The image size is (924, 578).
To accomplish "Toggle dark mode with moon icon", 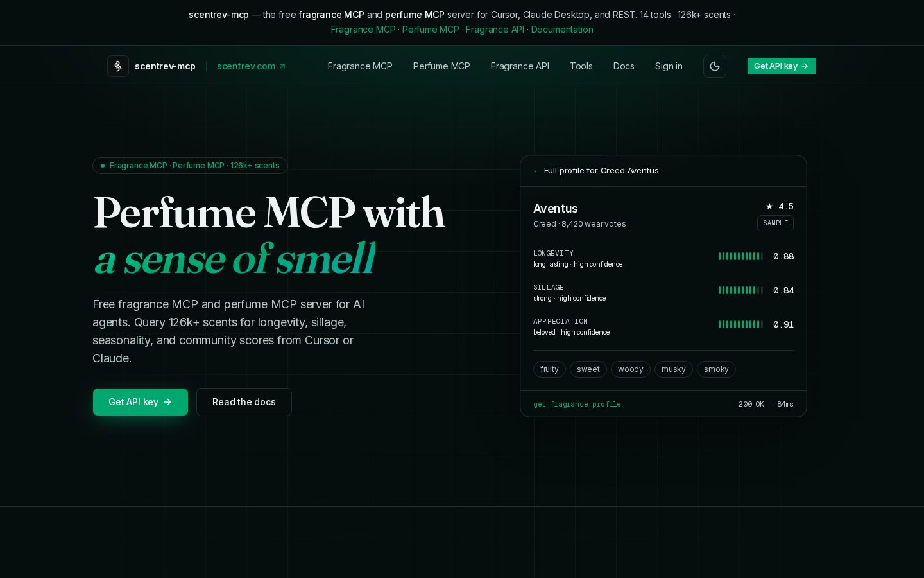I will (x=715, y=66).
